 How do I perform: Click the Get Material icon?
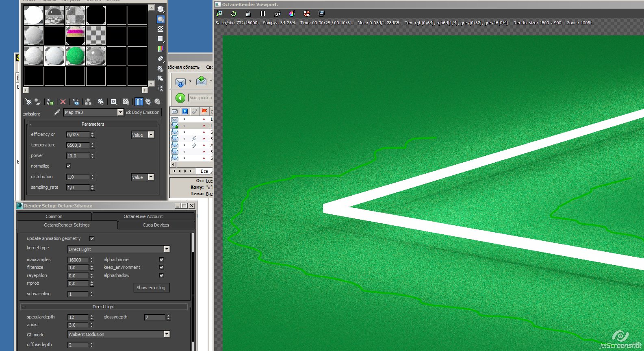pos(28,102)
